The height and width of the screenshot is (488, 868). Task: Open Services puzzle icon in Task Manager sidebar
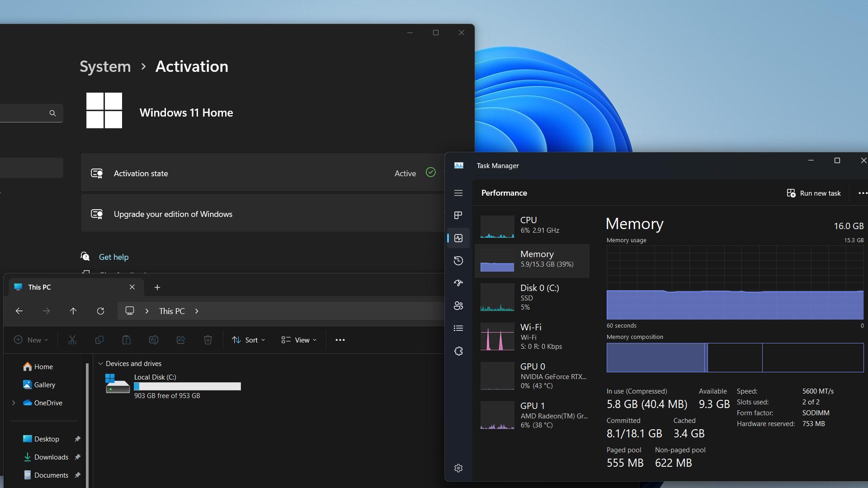pos(458,351)
